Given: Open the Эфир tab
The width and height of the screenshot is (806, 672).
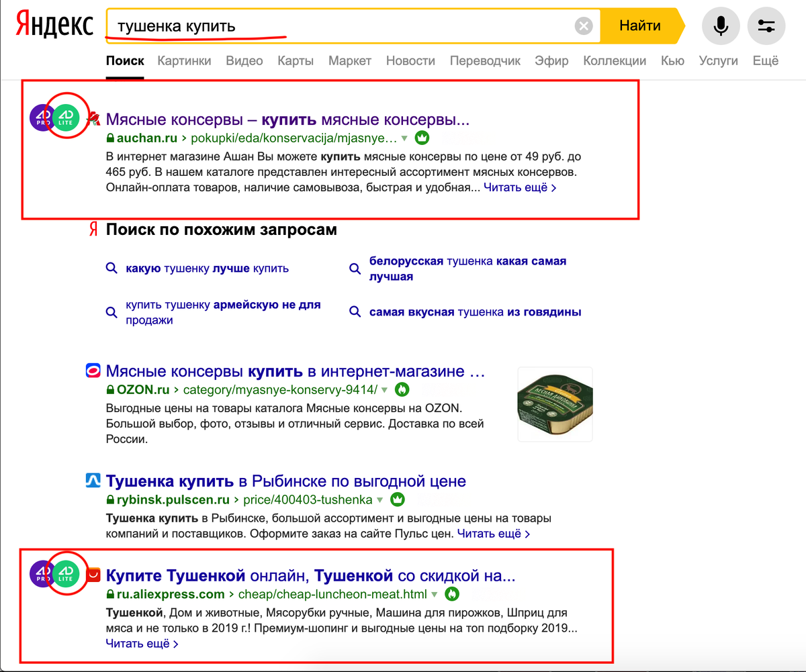Looking at the screenshot, I should (551, 61).
